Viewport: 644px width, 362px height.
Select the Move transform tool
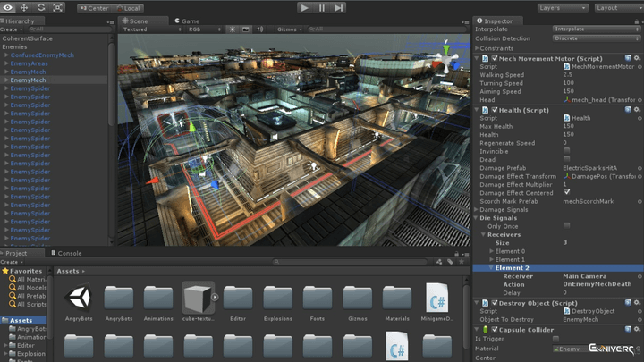point(24,7)
